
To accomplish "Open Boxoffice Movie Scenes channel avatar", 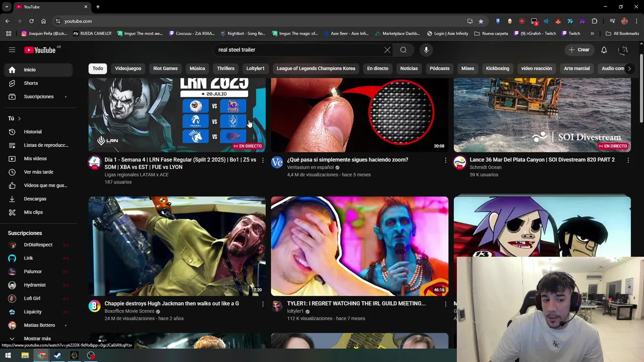I will tap(95, 306).
